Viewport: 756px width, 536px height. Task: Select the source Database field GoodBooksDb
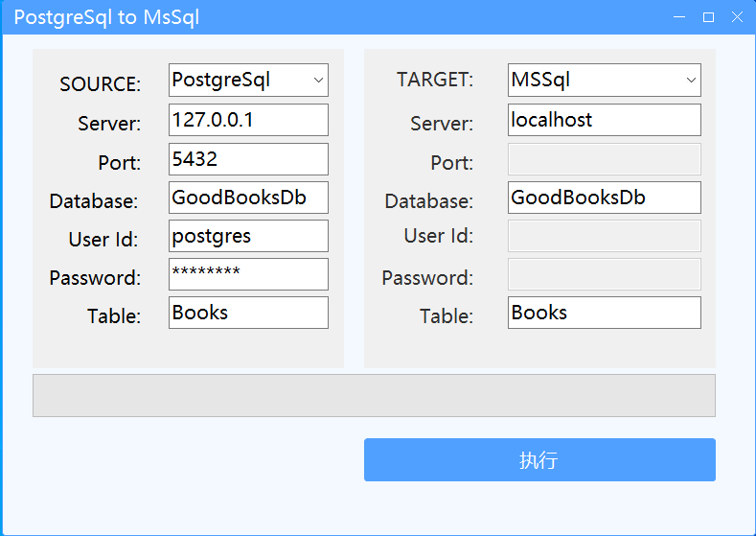coord(248,198)
